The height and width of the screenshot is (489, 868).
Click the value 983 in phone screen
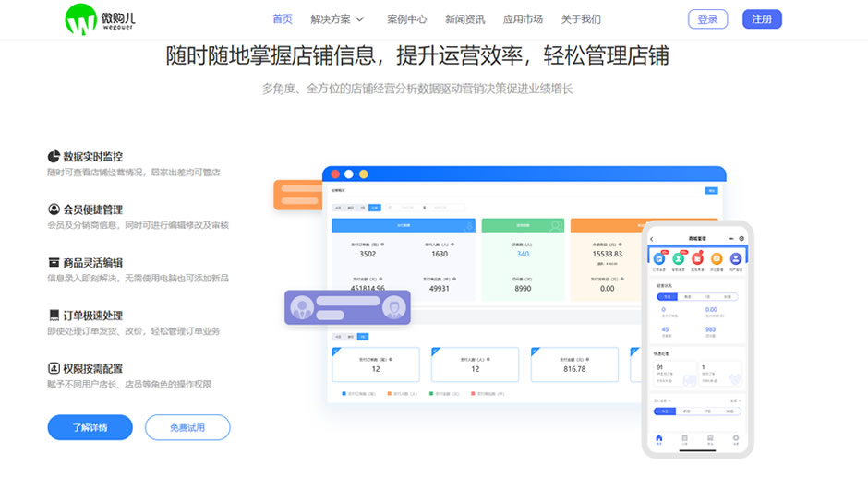pos(711,329)
